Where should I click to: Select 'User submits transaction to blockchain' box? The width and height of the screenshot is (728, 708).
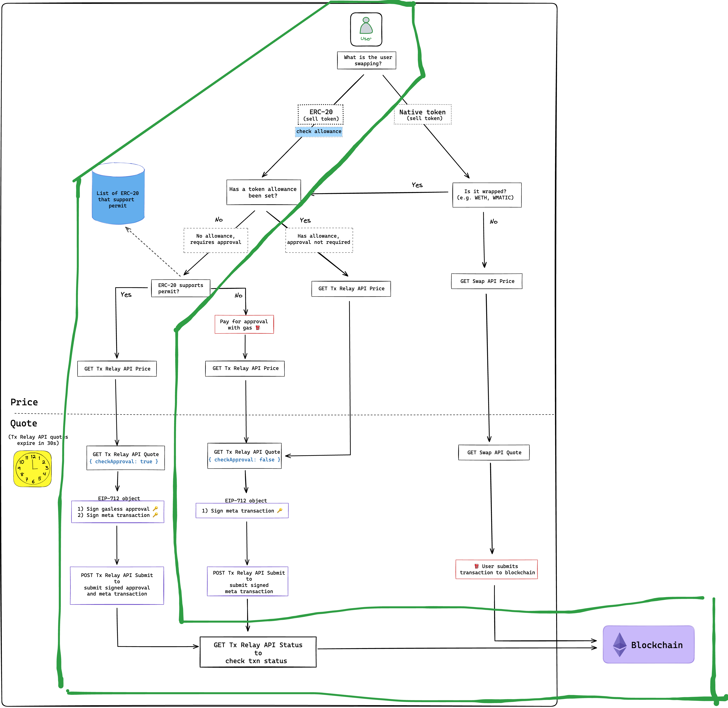pos(497,569)
